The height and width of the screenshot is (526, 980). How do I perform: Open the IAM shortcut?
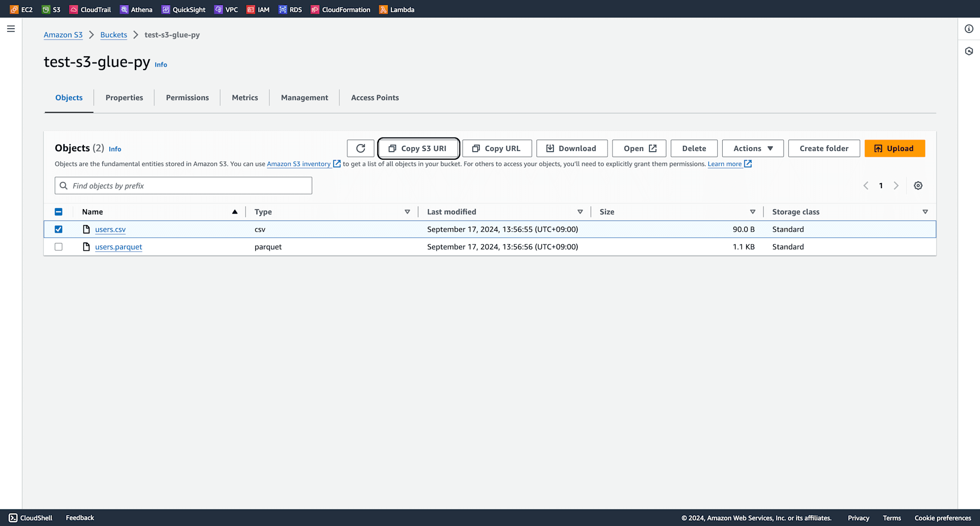(258, 9)
